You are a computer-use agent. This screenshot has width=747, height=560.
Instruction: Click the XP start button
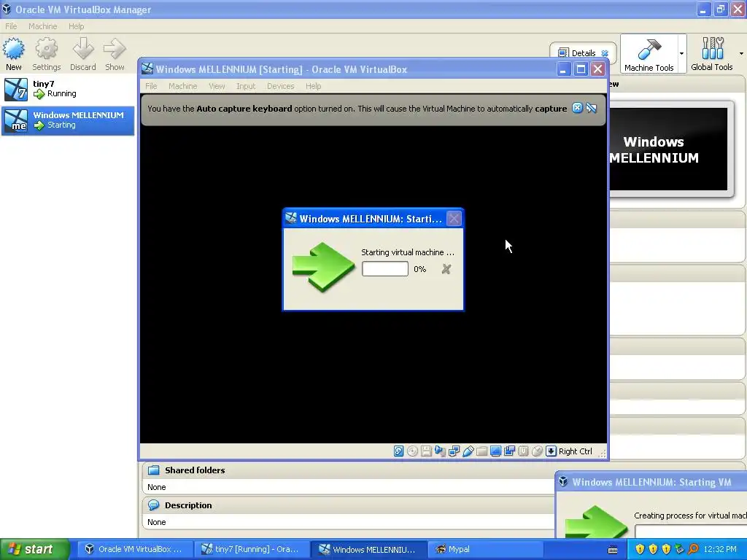(x=34, y=549)
